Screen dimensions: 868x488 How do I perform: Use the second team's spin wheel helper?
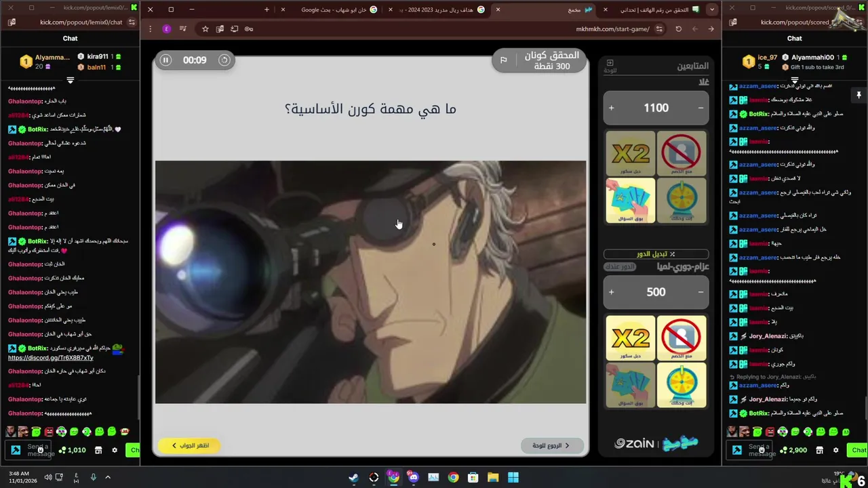[682, 385]
